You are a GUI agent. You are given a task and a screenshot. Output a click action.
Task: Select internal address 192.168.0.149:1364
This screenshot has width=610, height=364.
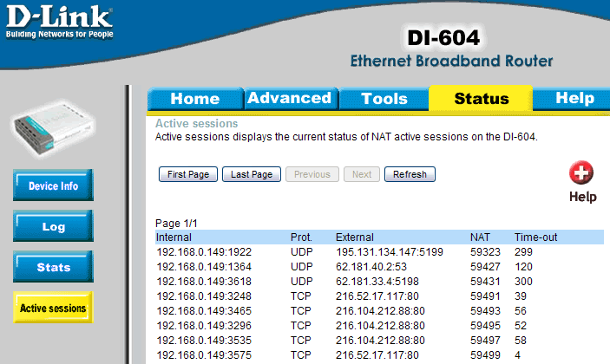[x=204, y=267]
